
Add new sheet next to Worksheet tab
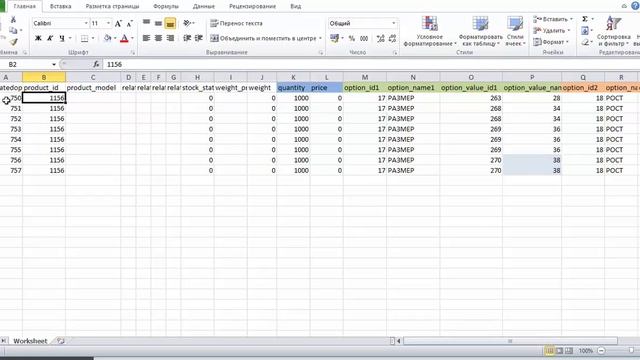[60, 341]
